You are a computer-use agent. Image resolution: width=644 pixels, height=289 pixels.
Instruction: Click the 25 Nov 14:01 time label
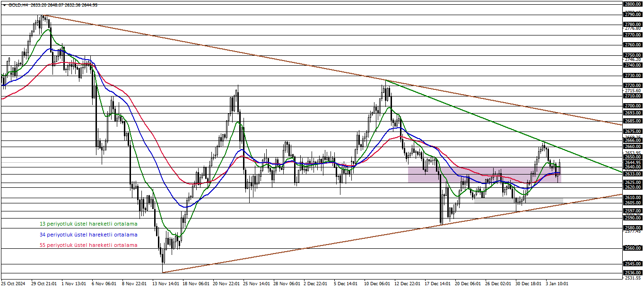coord(256,284)
